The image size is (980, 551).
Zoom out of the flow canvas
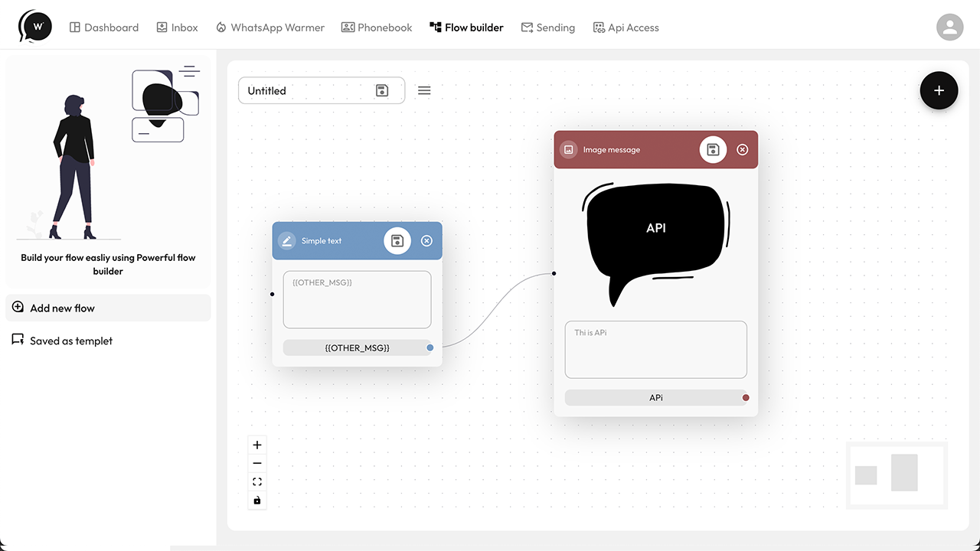(x=257, y=462)
